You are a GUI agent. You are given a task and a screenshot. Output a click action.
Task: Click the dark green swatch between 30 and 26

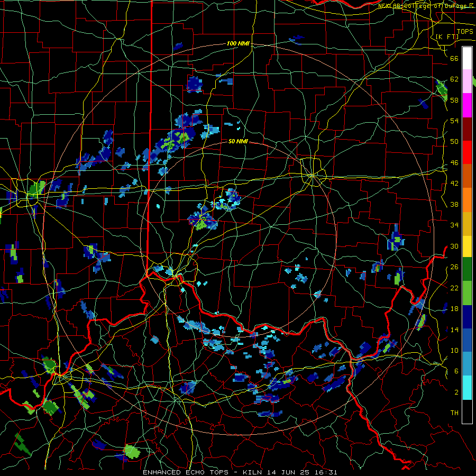click(x=467, y=269)
